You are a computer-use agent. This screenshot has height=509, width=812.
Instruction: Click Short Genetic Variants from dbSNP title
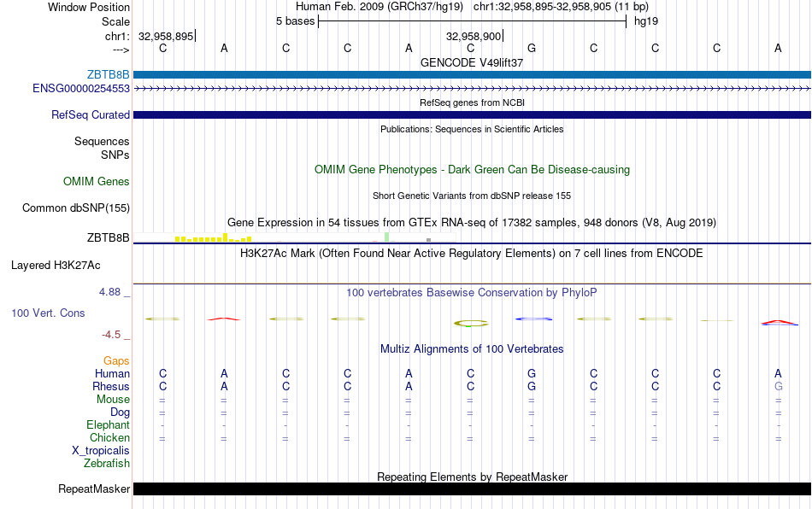472,196
